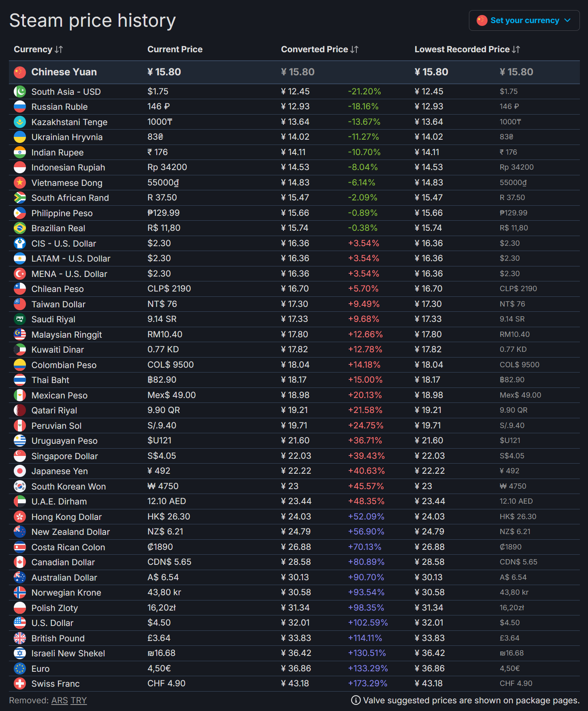The image size is (588, 711).
Task: Sort by Converted Price column
Action: click(320, 49)
